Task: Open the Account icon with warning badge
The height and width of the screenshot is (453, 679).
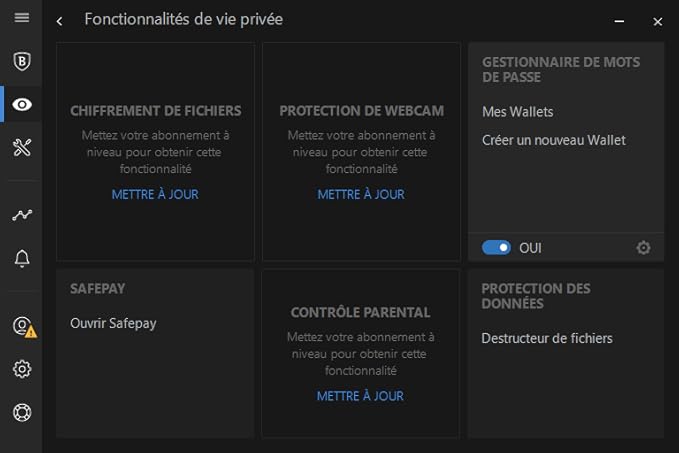Action: click(x=22, y=326)
